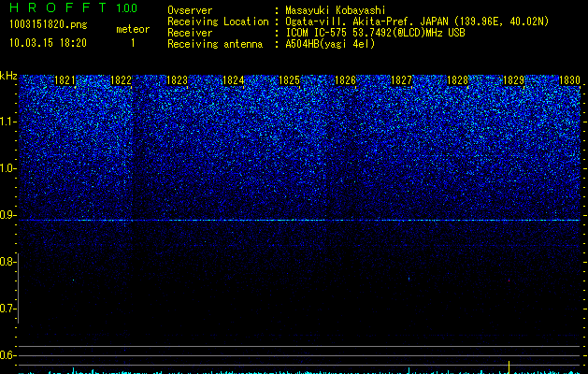This screenshot has width=588, height=374.
Task: Click the 1830 time marker
Action: pos(569,79)
